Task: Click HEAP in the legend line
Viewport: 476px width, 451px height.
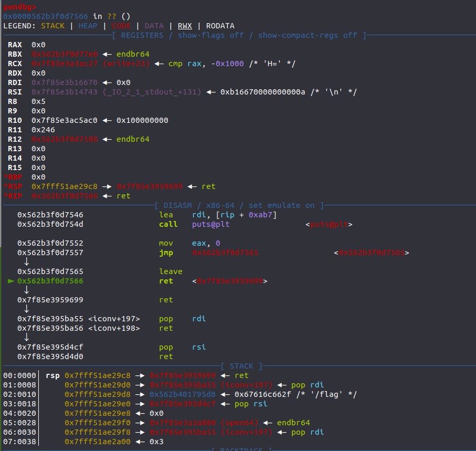Action: pyautogui.click(x=88, y=26)
